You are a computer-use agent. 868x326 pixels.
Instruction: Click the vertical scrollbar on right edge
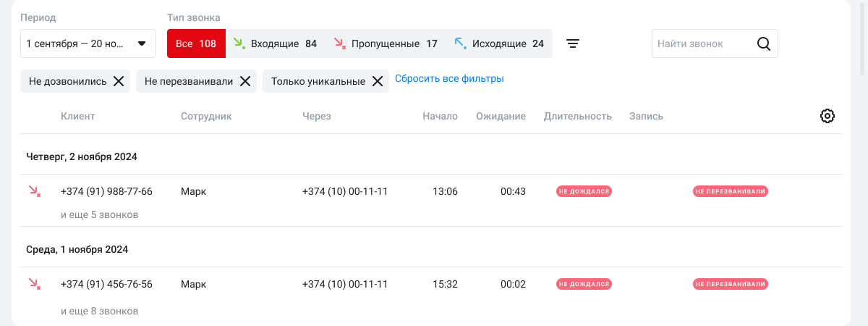(x=862, y=36)
